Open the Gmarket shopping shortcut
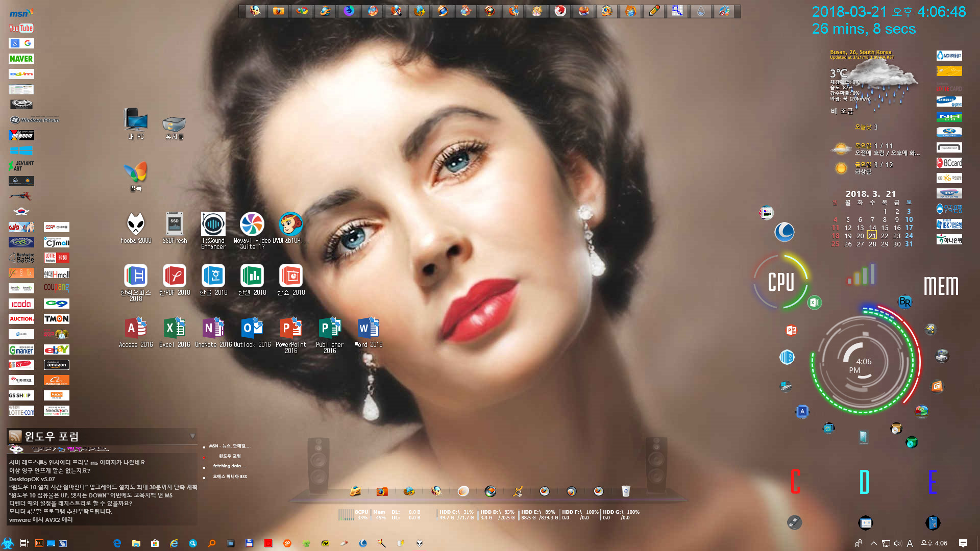This screenshot has width=980, height=551. coord(21,349)
